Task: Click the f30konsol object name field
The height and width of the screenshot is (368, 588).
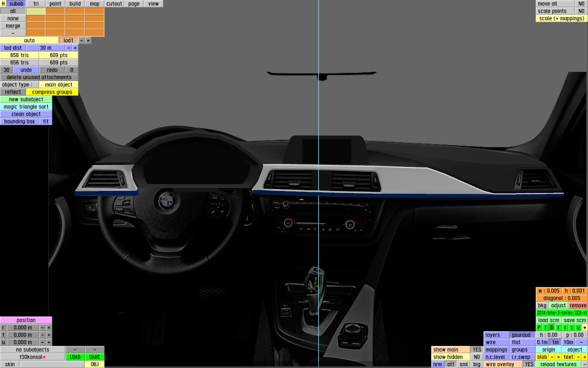Action: click(33, 357)
